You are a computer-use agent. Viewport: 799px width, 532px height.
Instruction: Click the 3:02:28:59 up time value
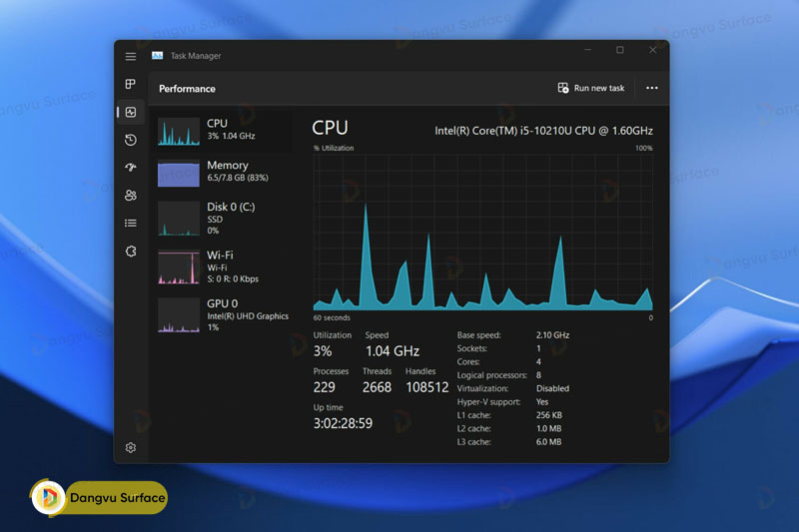pyautogui.click(x=343, y=423)
